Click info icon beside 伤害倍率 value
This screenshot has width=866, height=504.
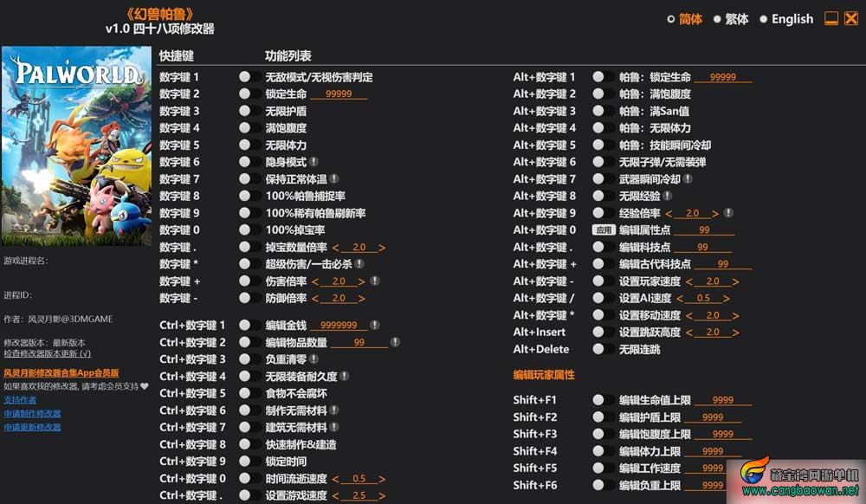coord(375,281)
